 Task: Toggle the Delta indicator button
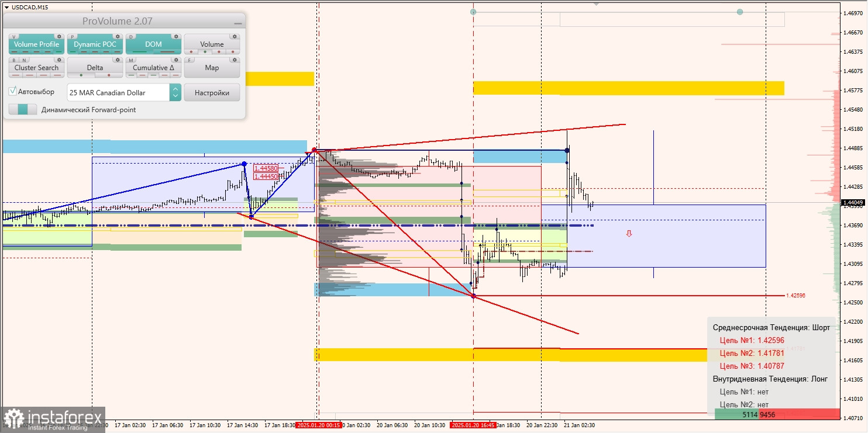95,68
